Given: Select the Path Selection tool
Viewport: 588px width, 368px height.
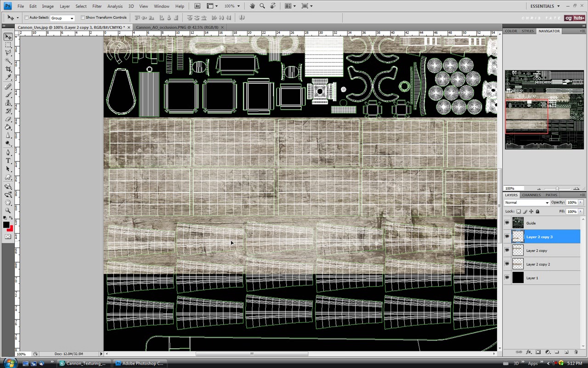Looking at the screenshot, I should coord(8,169).
